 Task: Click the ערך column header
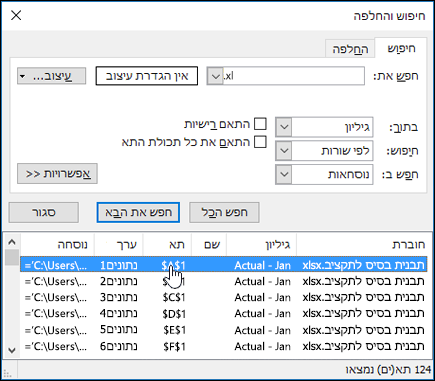coord(119,245)
